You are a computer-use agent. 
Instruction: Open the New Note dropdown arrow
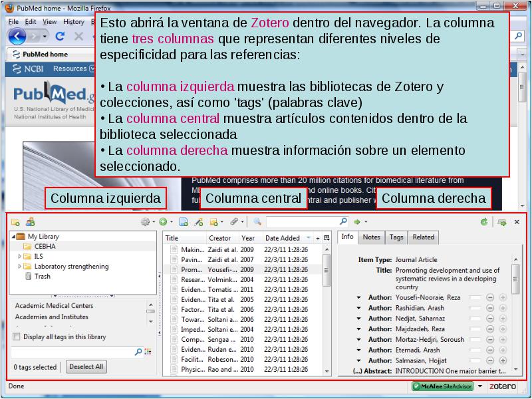tap(222, 222)
